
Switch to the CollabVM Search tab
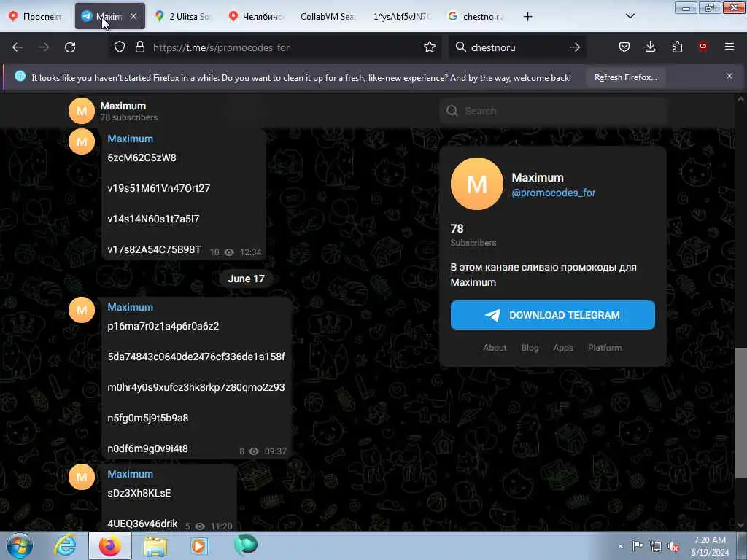[x=328, y=17]
